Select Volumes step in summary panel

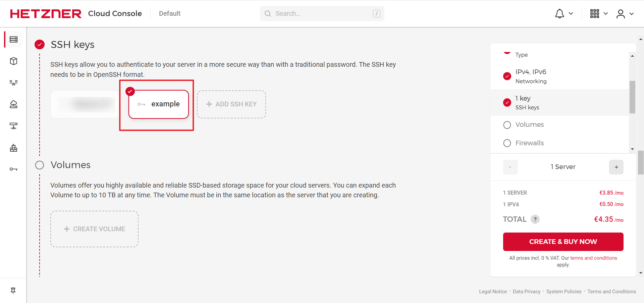pos(559,124)
